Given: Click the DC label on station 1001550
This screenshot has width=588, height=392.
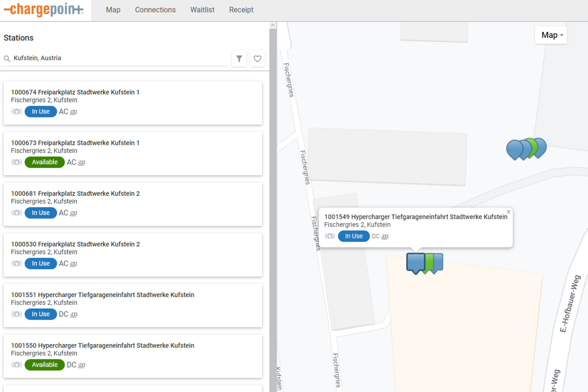Looking at the screenshot, I should pos(72,365).
